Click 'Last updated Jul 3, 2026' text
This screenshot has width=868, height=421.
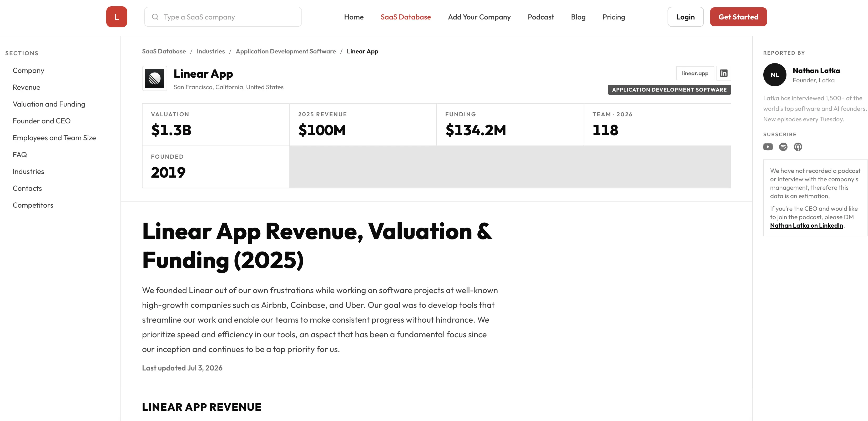[x=182, y=368]
